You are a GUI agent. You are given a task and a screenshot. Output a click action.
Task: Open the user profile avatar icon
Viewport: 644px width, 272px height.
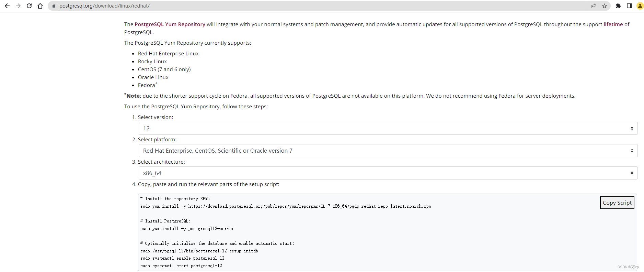(x=640, y=6)
